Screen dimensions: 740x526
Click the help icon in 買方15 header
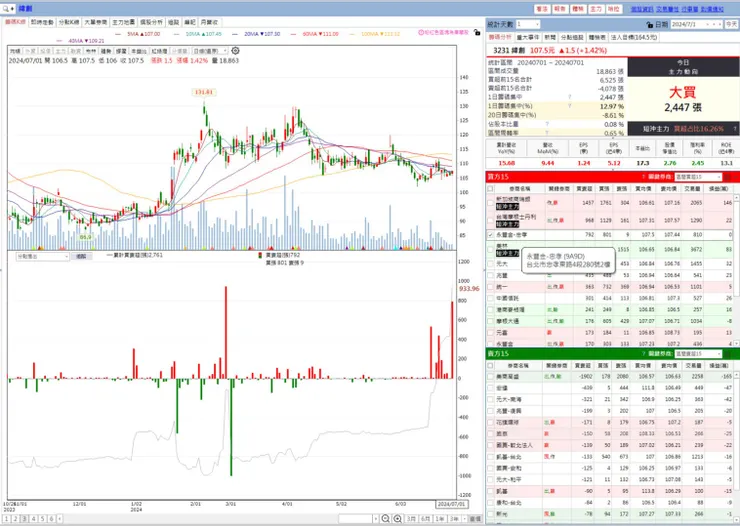(x=643, y=177)
